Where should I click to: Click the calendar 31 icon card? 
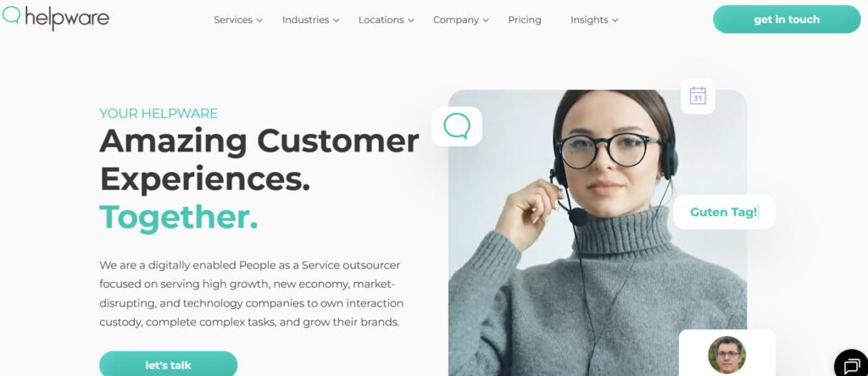click(x=698, y=97)
